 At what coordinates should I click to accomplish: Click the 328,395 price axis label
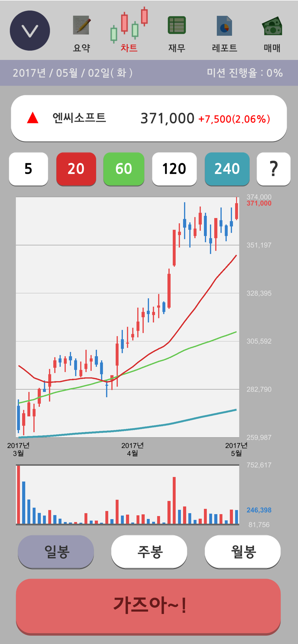click(x=259, y=293)
